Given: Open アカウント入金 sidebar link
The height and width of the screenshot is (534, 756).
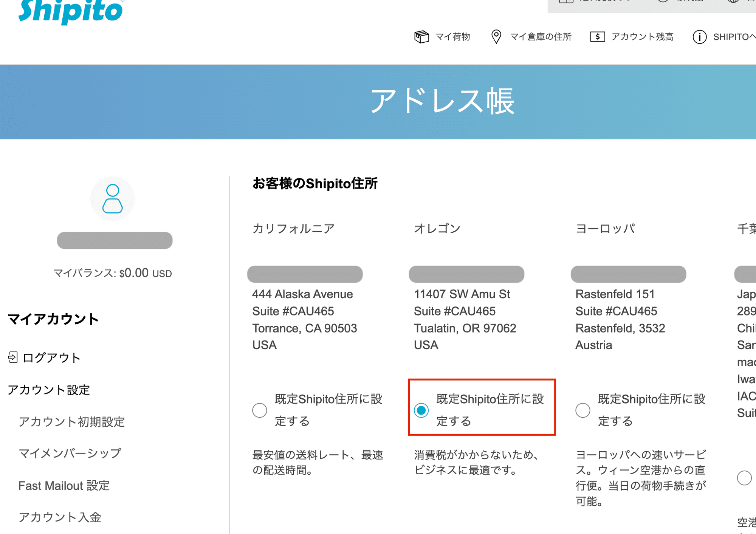Looking at the screenshot, I should click(x=60, y=517).
